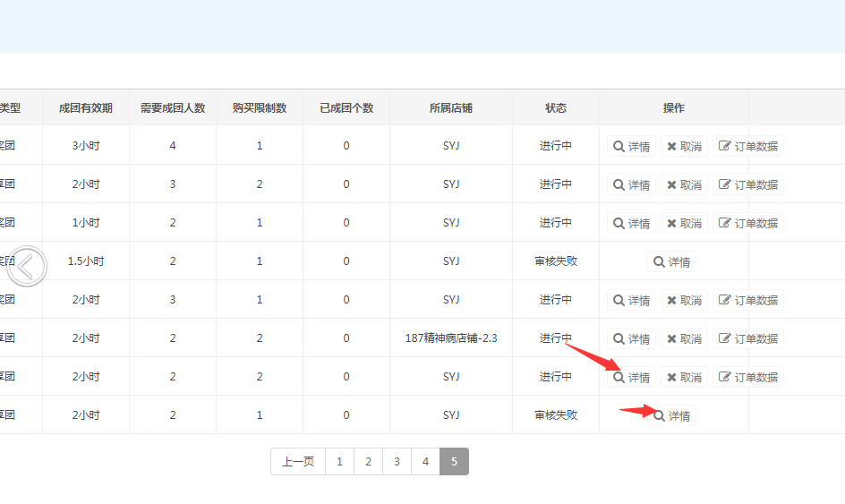This screenshot has width=845, height=504.
Task: Click 取消 for the 187精神病店铺-2.3 row
Action: pos(684,338)
